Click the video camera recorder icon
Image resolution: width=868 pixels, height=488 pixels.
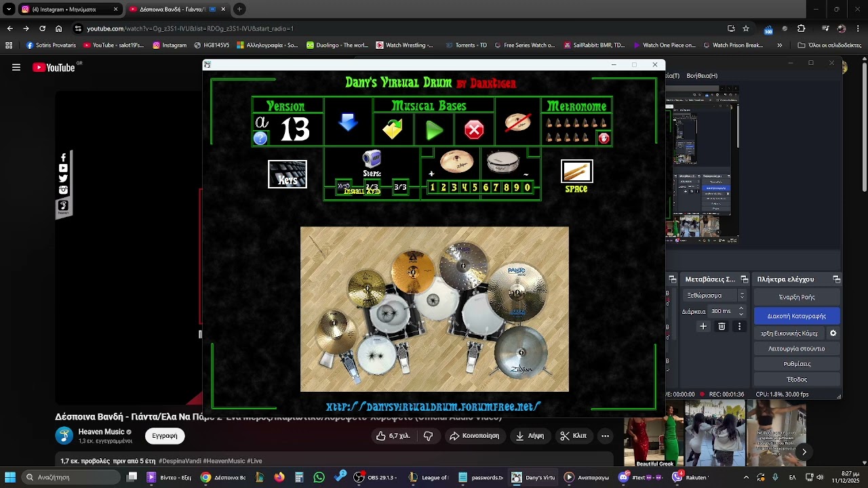point(372,159)
